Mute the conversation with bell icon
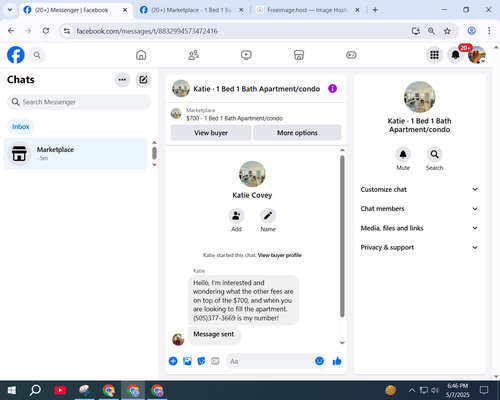This screenshot has width=500, height=400. point(403,154)
